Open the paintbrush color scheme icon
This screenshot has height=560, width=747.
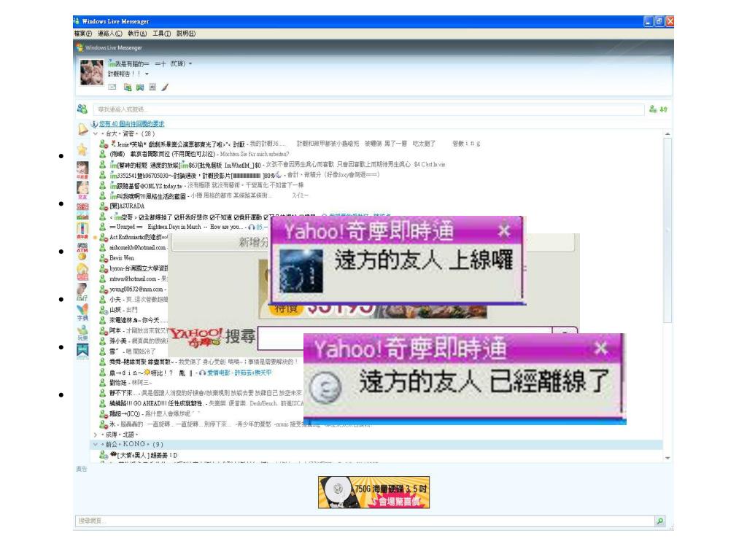165,87
